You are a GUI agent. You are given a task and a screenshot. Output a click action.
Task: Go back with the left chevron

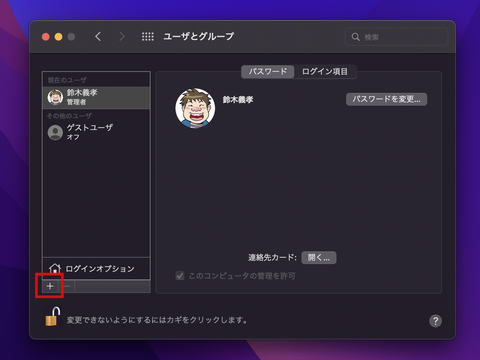pyautogui.click(x=98, y=36)
